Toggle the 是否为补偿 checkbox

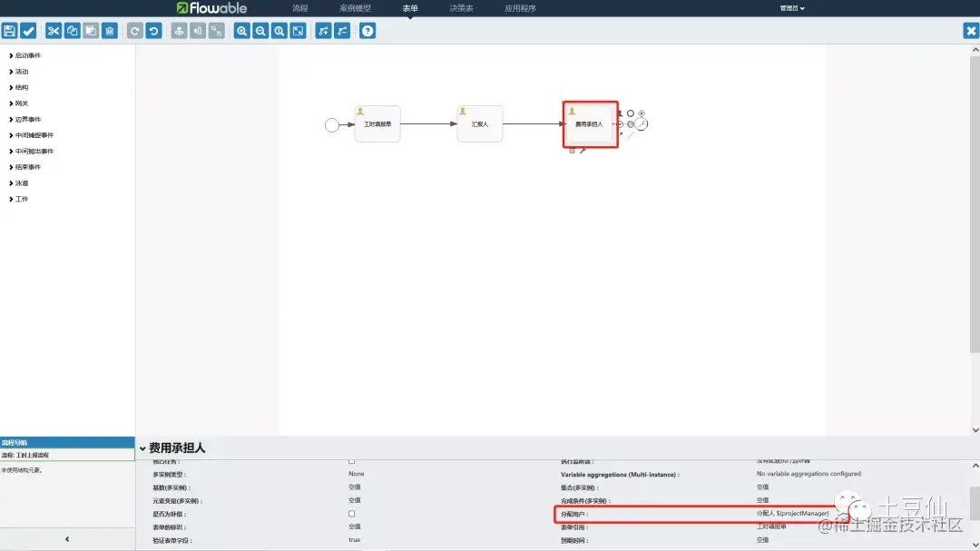(351, 514)
